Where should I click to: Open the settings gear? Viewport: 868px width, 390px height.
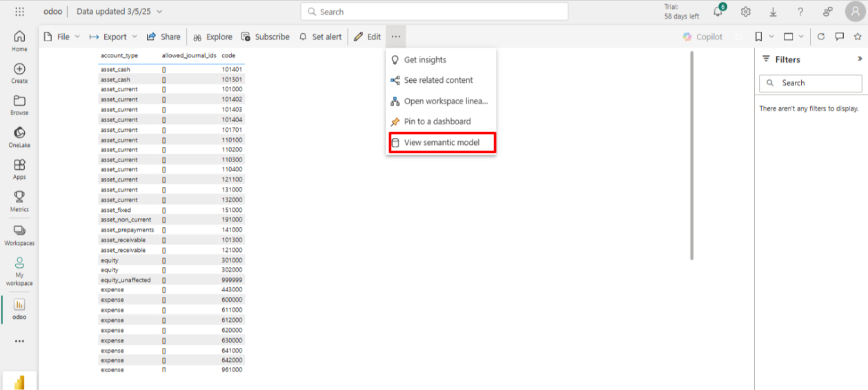(x=746, y=12)
